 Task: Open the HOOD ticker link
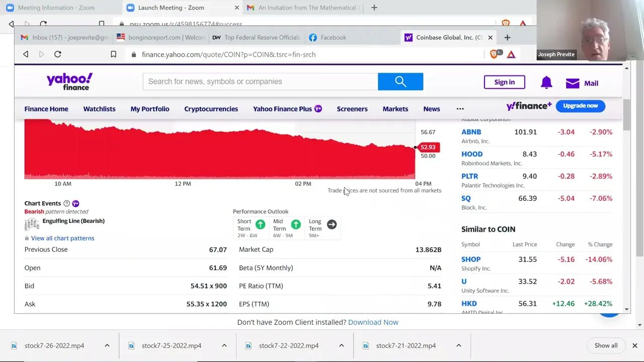point(472,154)
